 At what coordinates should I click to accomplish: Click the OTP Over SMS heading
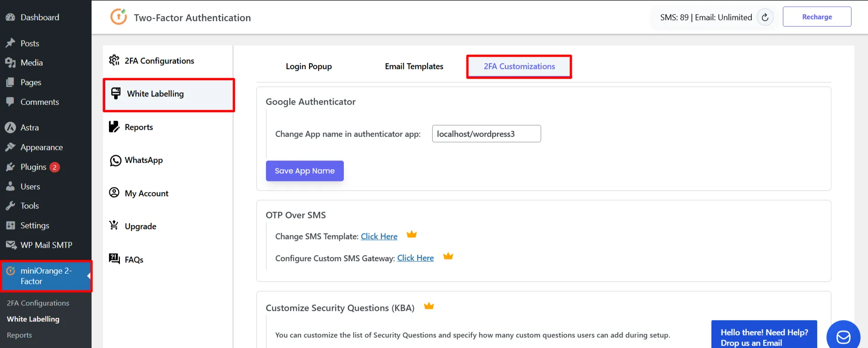(x=296, y=215)
